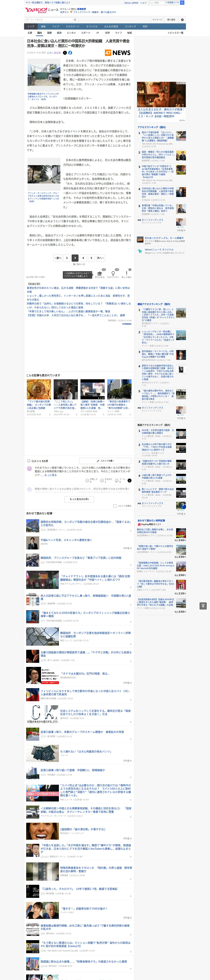Click the ヘルプ link at top
This screenshot has height=980, width=210.
pyautogui.click(x=143, y=3)
